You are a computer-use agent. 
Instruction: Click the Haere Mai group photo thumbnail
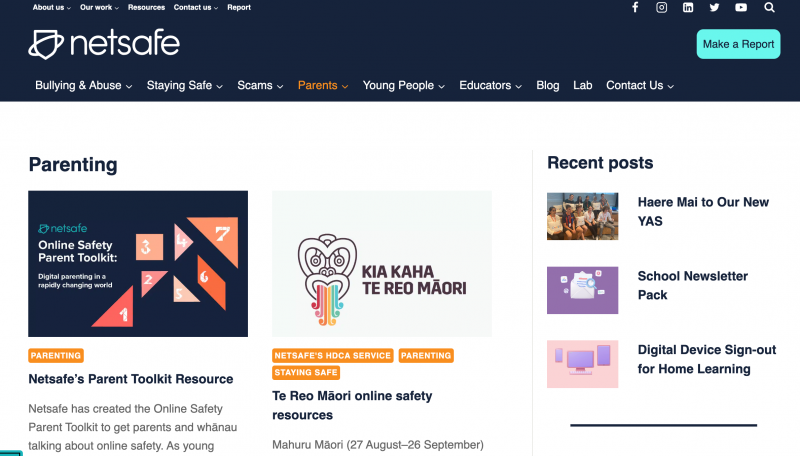pyautogui.click(x=583, y=216)
